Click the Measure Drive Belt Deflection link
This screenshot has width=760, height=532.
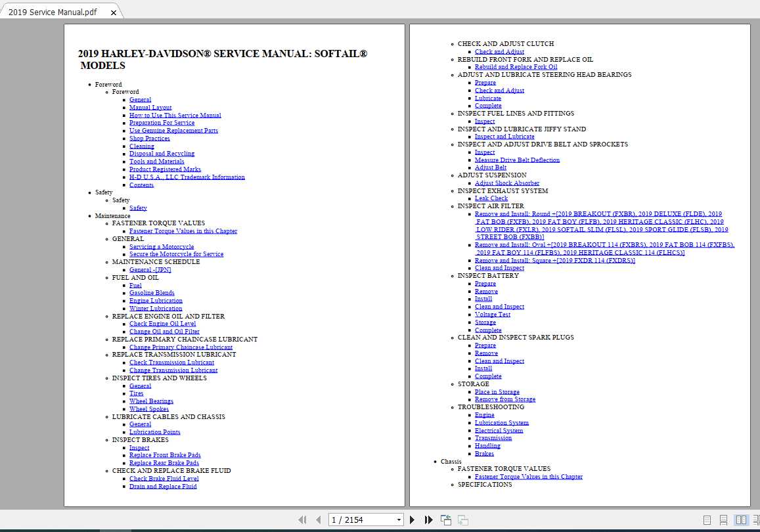pyautogui.click(x=517, y=160)
